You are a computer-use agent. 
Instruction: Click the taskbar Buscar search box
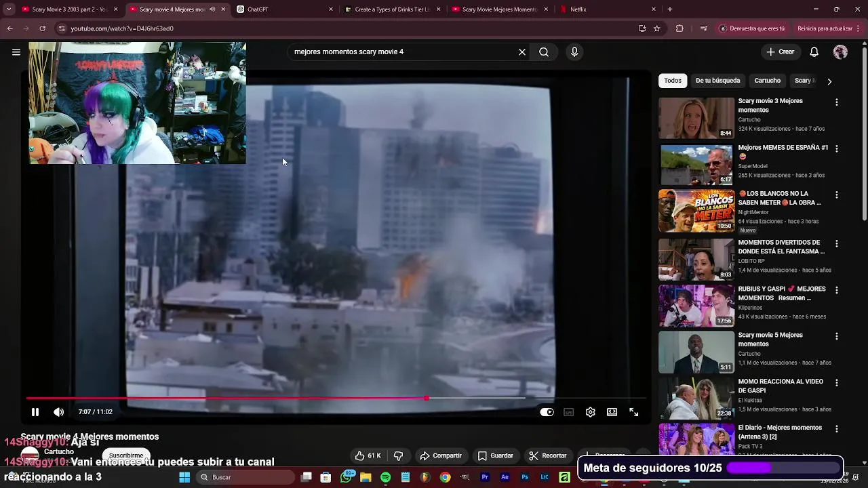point(244,477)
